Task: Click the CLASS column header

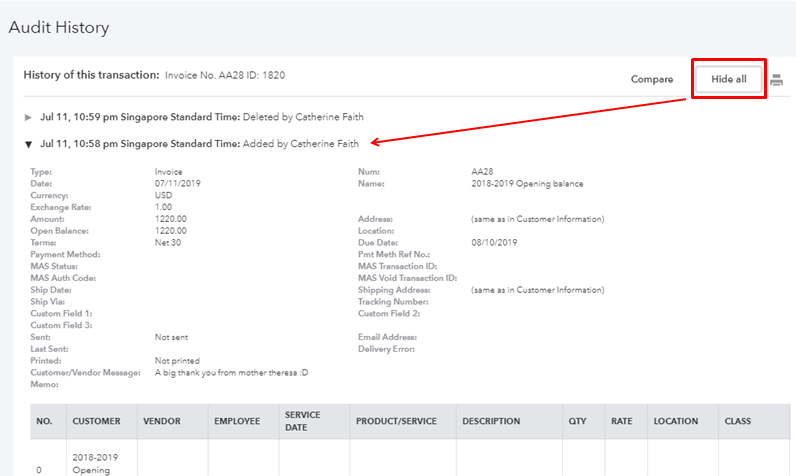Action: pyautogui.click(x=738, y=422)
